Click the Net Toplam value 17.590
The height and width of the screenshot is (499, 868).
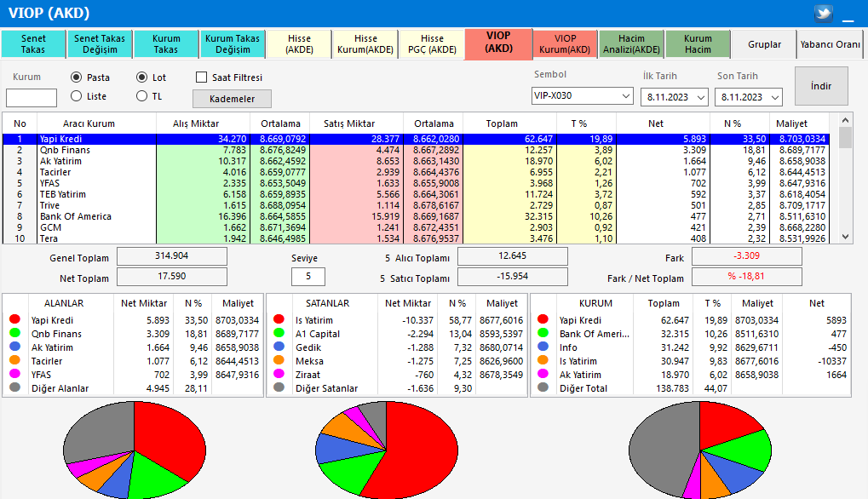click(x=171, y=277)
